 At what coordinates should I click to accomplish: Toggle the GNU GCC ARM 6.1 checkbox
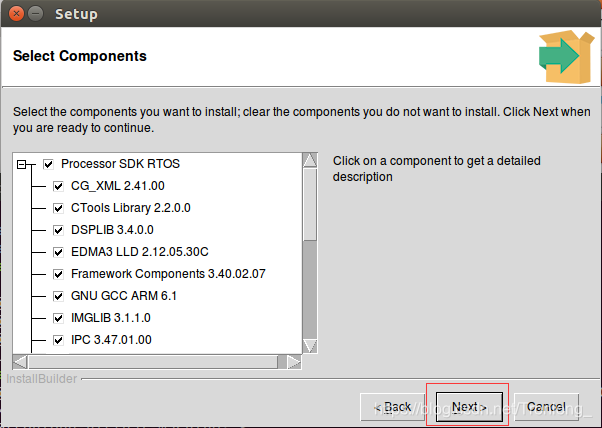pos(58,296)
